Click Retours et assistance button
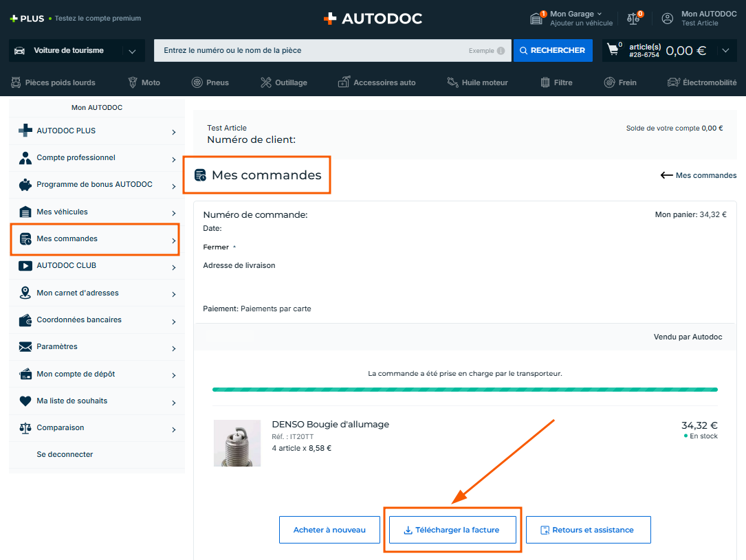This screenshot has height=560, width=746. click(588, 530)
